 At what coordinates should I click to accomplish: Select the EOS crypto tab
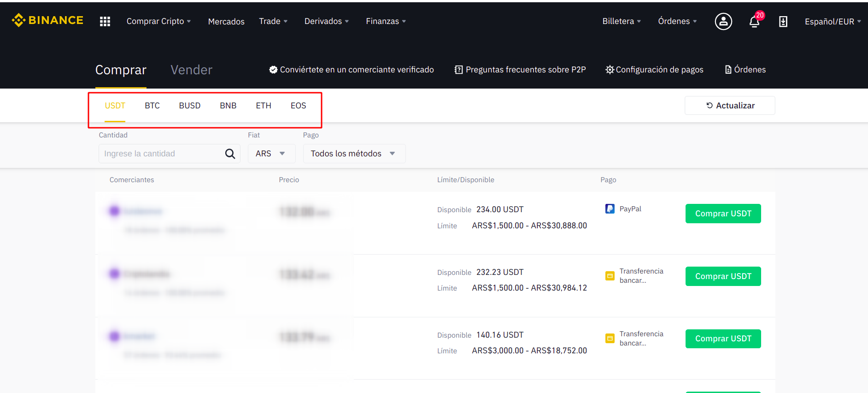(299, 106)
